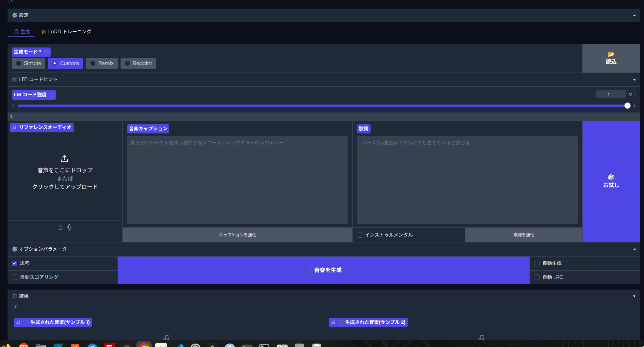Click the music note icon in the リファレンスオーディオ label
644x347 pixels.
point(14,128)
